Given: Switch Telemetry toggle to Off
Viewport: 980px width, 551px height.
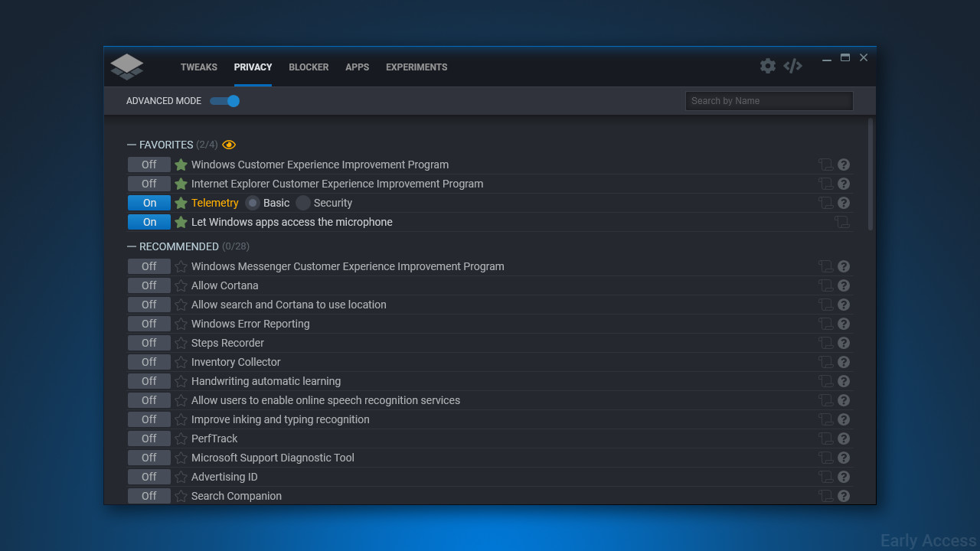Looking at the screenshot, I should 149,203.
